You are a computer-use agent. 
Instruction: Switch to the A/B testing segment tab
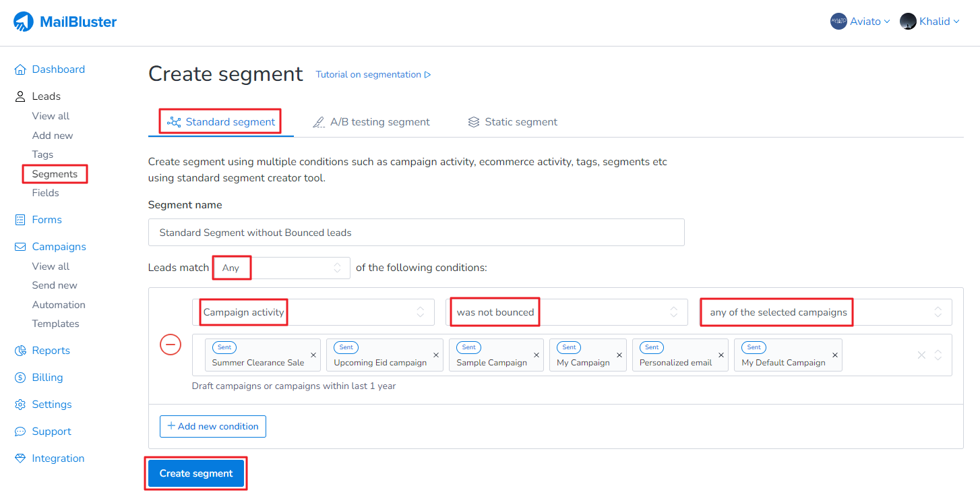pyautogui.click(x=371, y=122)
